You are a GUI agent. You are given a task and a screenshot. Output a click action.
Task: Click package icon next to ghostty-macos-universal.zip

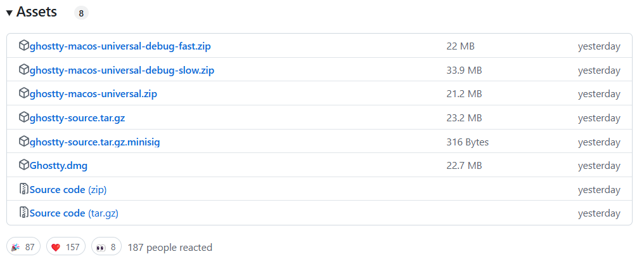point(24,93)
